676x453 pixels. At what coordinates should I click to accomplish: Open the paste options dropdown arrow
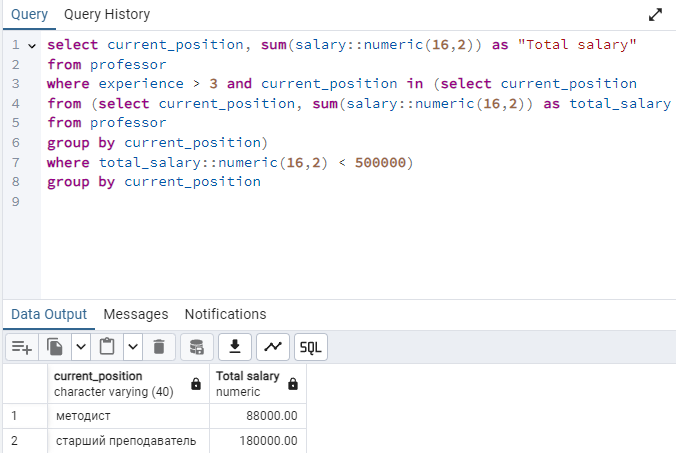pos(133,347)
